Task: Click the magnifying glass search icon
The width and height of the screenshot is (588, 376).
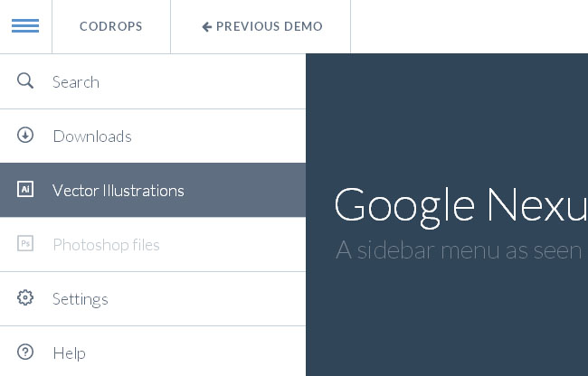Action: (x=25, y=81)
